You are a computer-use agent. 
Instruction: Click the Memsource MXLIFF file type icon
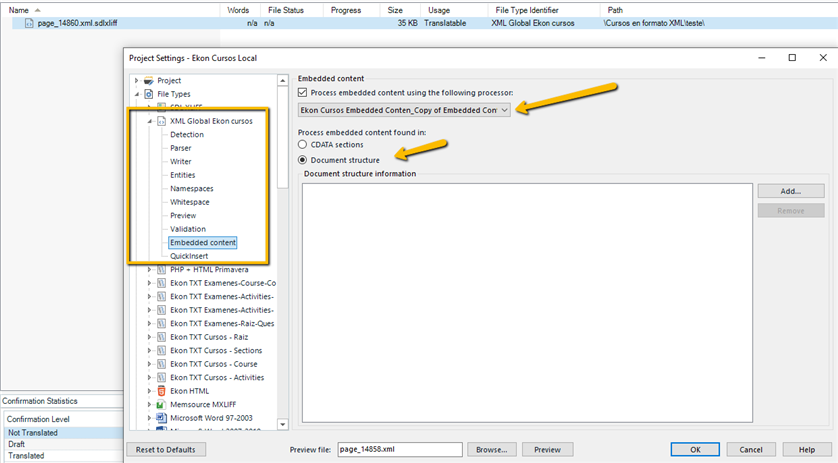(x=161, y=404)
